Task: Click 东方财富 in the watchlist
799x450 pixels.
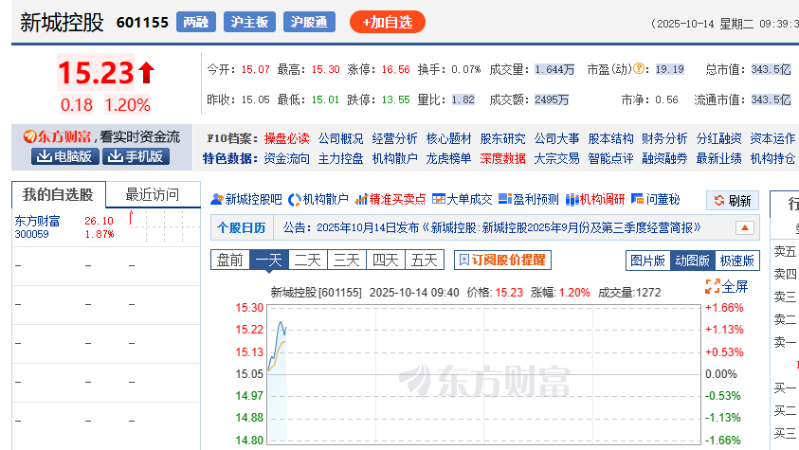Action: [x=36, y=220]
